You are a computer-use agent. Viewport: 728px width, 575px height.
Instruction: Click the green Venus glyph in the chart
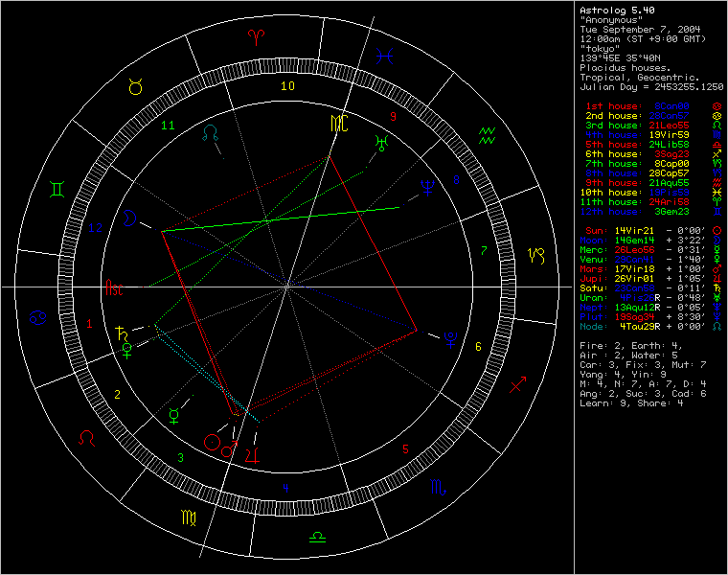click(x=126, y=351)
